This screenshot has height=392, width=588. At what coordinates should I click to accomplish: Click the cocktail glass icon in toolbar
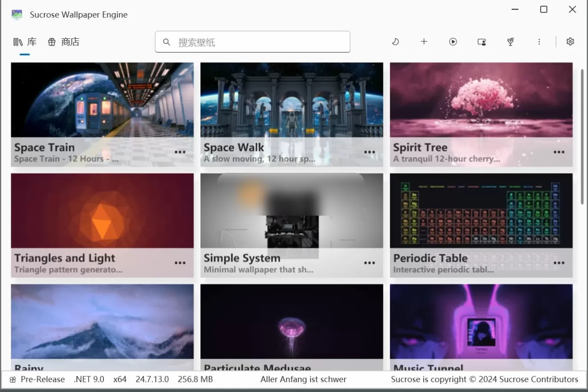pos(510,42)
